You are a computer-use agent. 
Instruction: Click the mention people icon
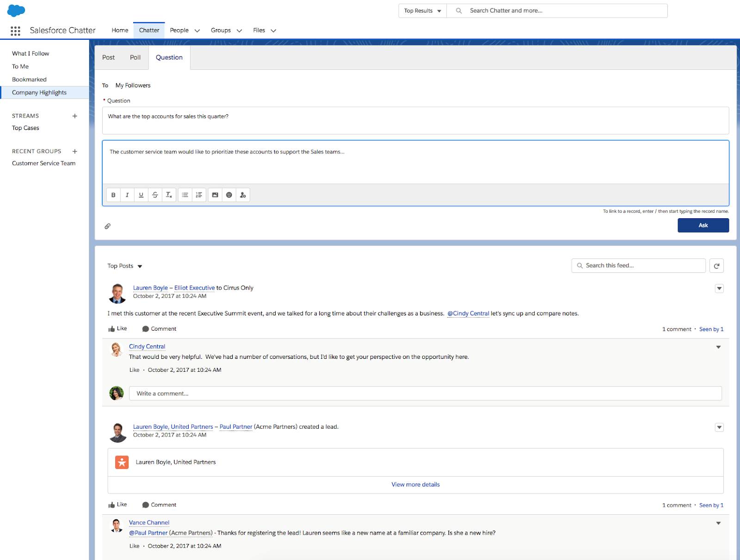(x=243, y=195)
